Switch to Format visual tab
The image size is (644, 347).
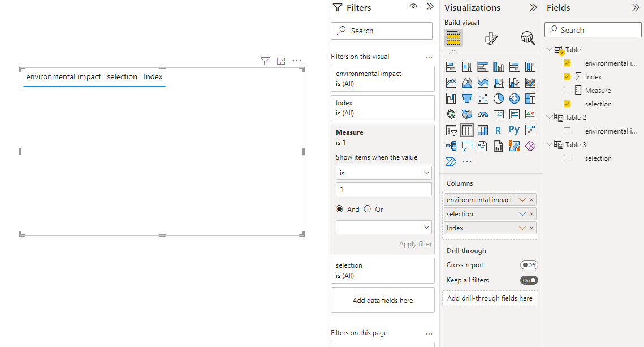point(491,38)
